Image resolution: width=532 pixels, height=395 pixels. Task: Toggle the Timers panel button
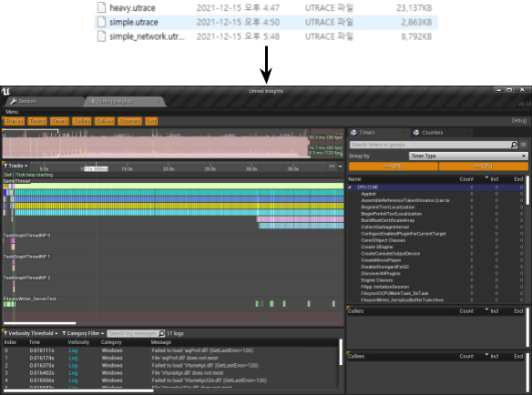(x=59, y=121)
